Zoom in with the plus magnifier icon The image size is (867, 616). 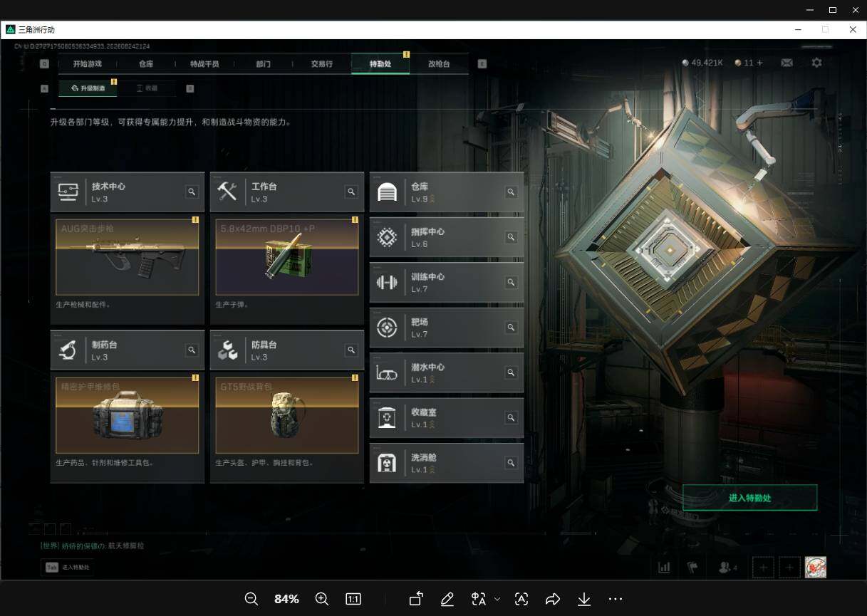click(322, 599)
